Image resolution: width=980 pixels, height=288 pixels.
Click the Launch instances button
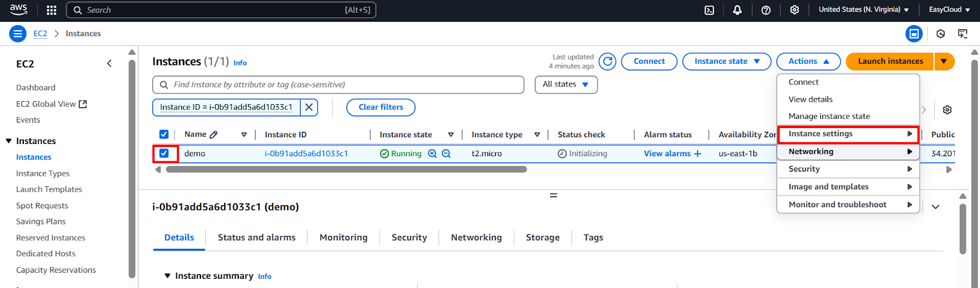point(890,61)
